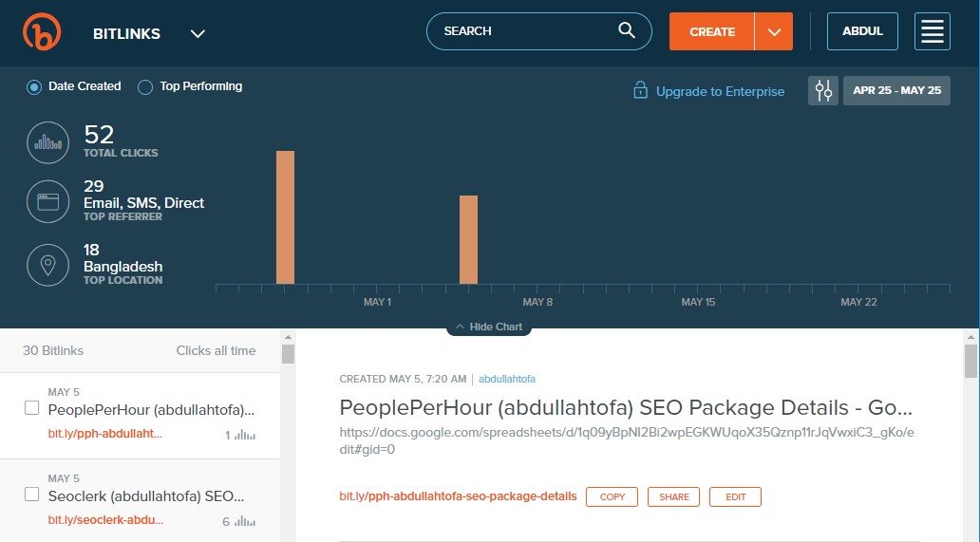The height and width of the screenshot is (542, 980).
Task: Click the PeoplePerHour SEO Package Details heading
Action: (x=626, y=408)
